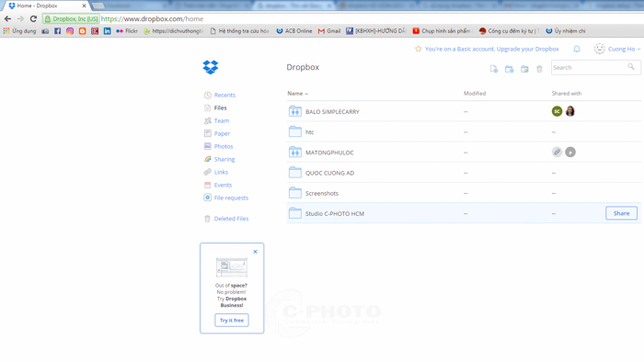Open the Gmail bookmark
The width and height of the screenshot is (644, 362).
tap(329, 31)
